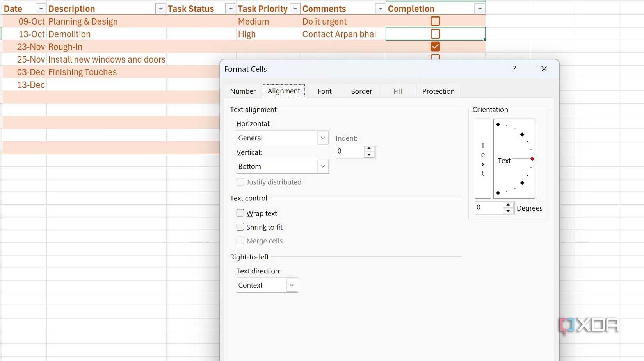644x361 pixels.
Task: Enable the Merge cells checkbox
Action: [x=240, y=241]
